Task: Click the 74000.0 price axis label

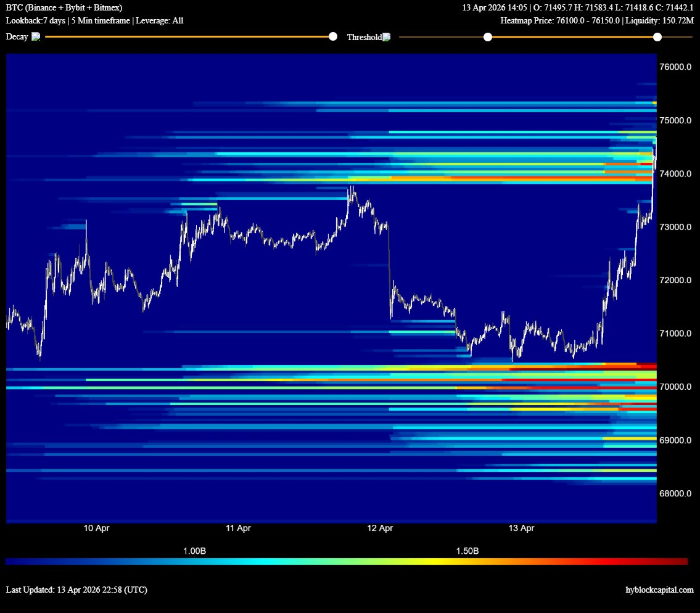Action: pyautogui.click(x=674, y=174)
